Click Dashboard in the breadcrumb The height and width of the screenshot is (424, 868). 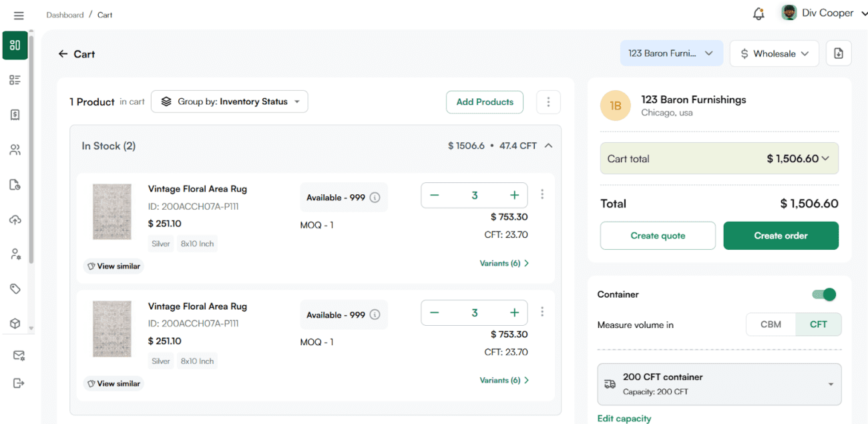click(65, 15)
